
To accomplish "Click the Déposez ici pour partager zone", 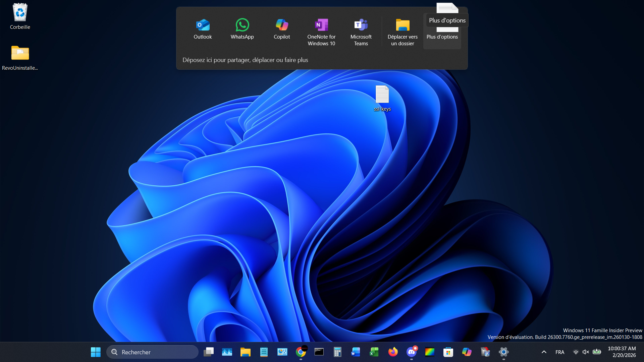I will [x=245, y=60].
